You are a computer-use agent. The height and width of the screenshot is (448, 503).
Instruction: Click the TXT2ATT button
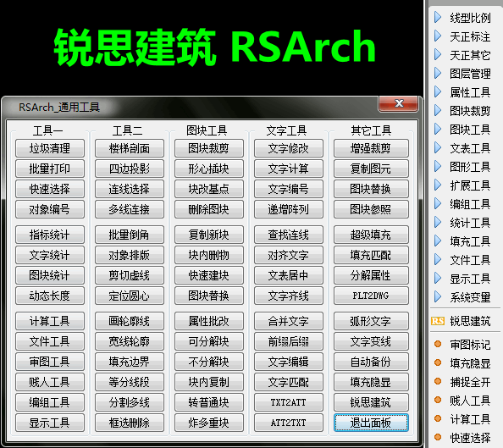tap(289, 402)
